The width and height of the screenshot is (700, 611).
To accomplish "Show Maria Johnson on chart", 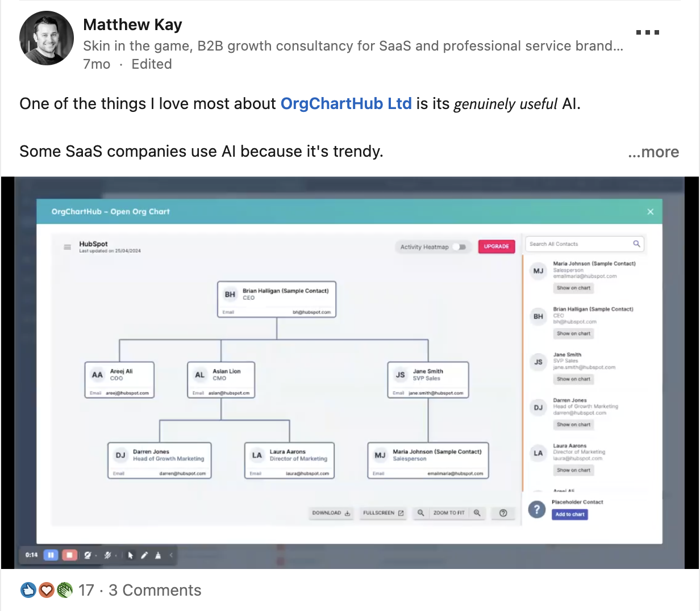I will tap(573, 288).
